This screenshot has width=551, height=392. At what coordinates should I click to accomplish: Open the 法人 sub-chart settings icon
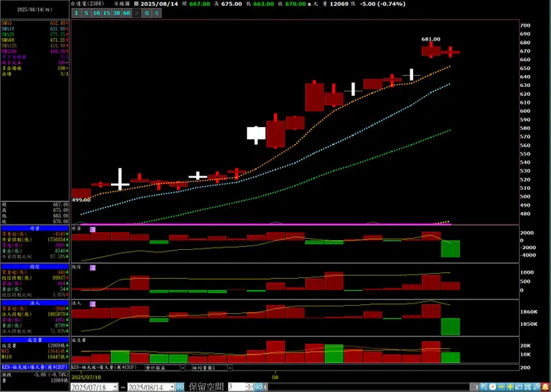[92, 304]
